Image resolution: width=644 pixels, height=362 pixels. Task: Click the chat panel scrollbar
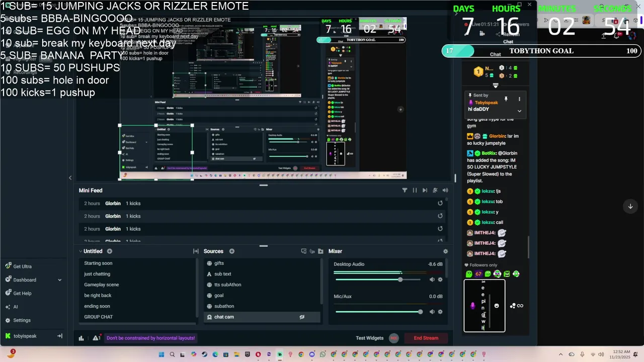[528, 246]
